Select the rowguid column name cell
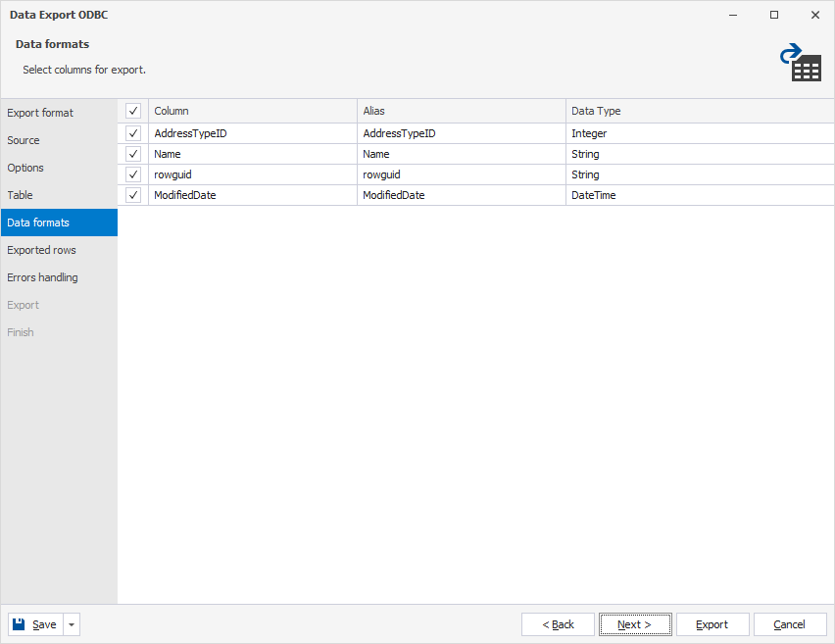This screenshot has width=835, height=644. 253,174
